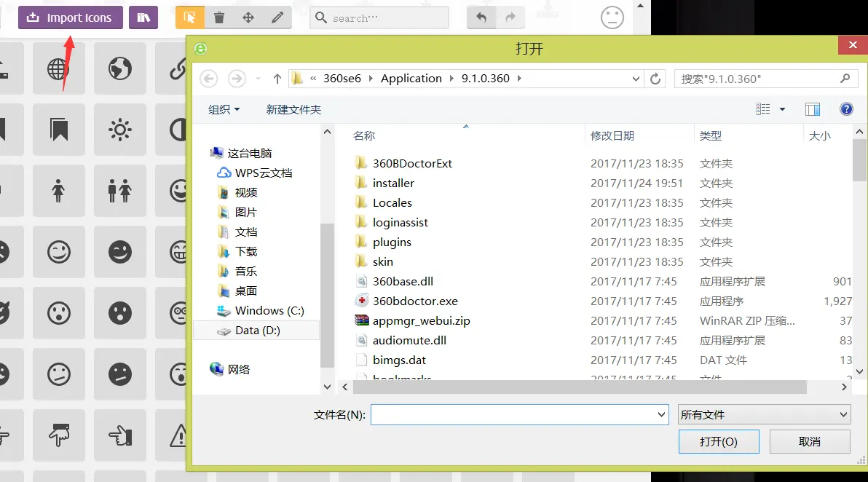The height and width of the screenshot is (482, 868).
Task: Select the outlined shocked face icon
Action: point(59,313)
